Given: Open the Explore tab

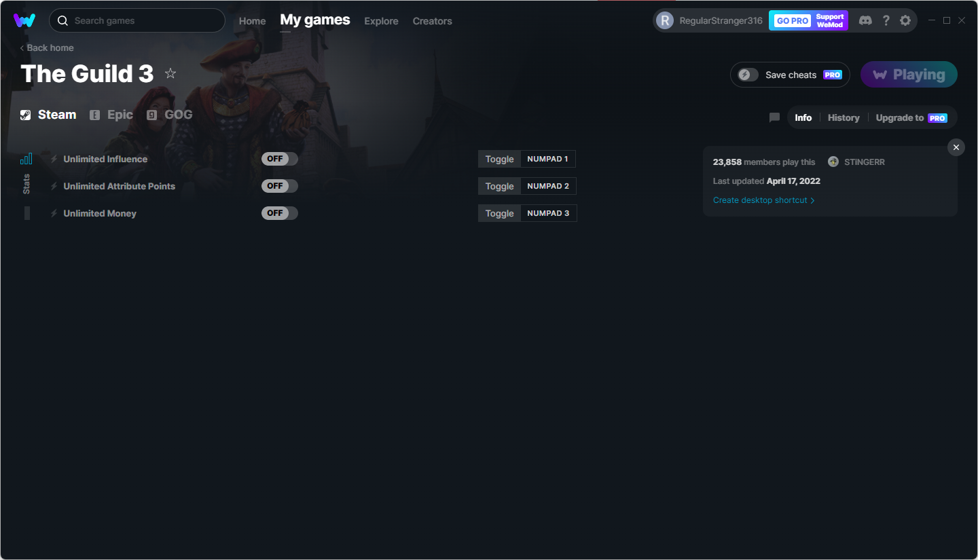Looking at the screenshot, I should tap(381, 21).
